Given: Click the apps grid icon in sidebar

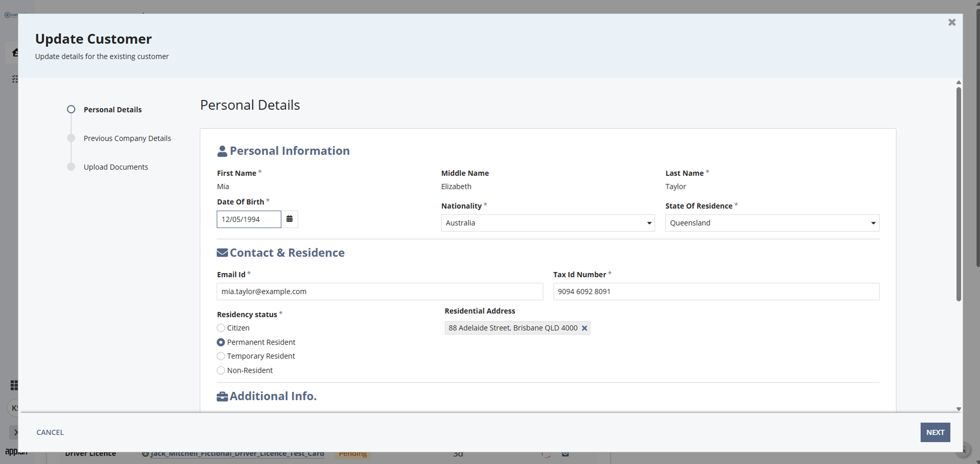Looking at the screenshot, I should click(x=14, y=385).
